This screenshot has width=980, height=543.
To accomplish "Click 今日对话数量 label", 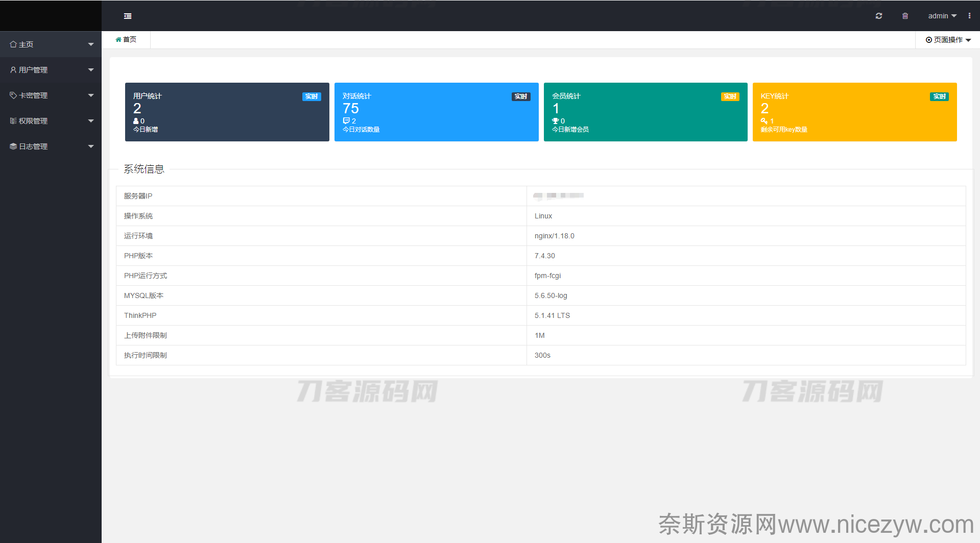I will 361,130.
